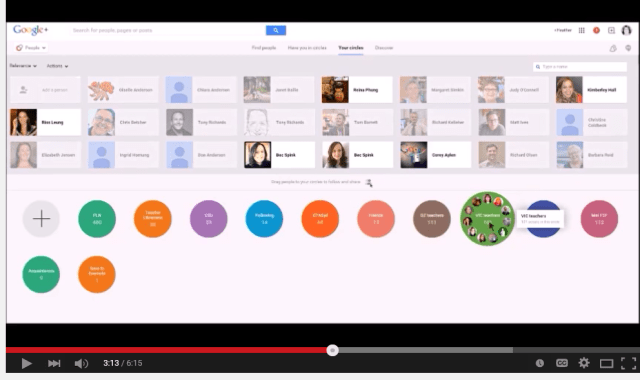Click the People section icon
This screenshot has width=640, height=380.
[19, 48]
